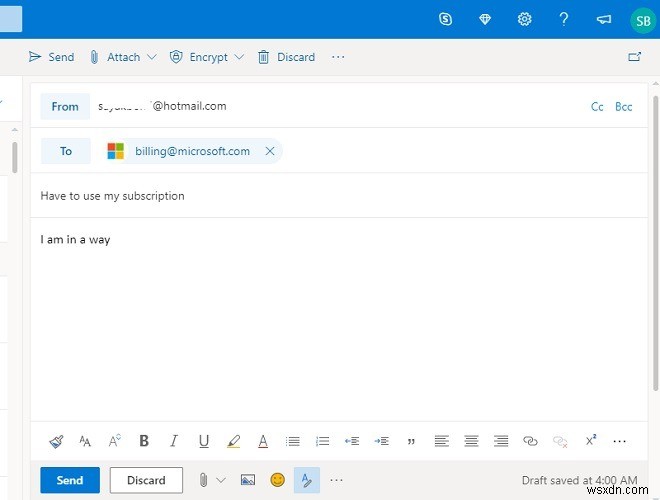Click the compose pane scrollbar
Screen dimensions: 660x500
pyautogui.click(x=655, y=243)
